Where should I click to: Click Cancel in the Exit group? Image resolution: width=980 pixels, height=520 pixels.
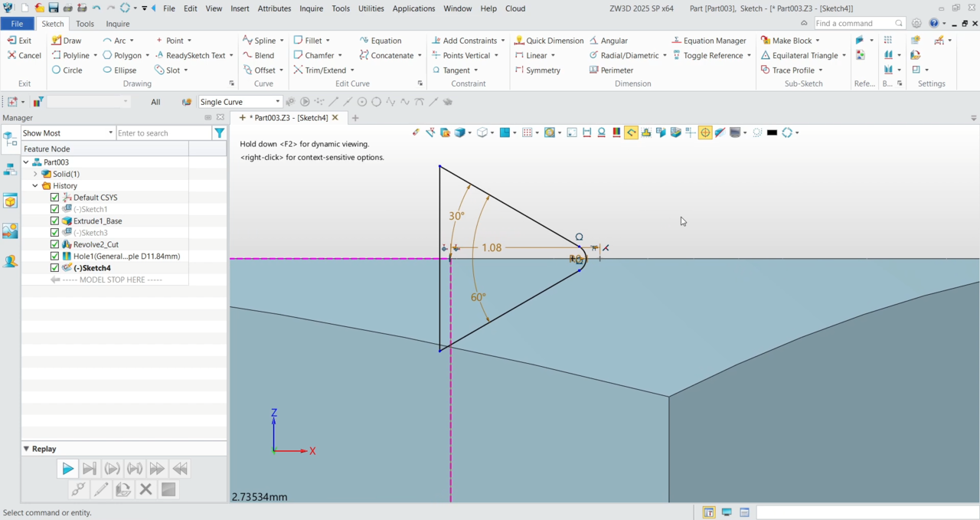(24, 55)
